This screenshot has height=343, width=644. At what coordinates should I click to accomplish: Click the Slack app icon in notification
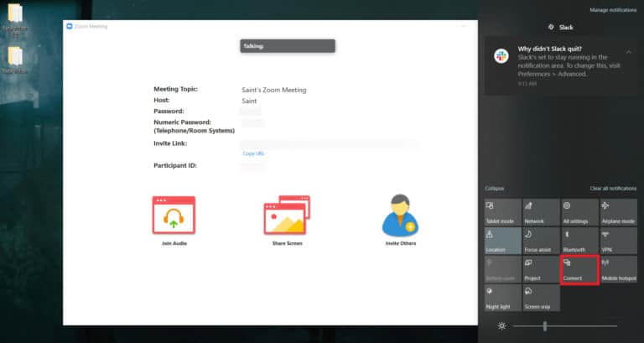click(x=501, y=56)
